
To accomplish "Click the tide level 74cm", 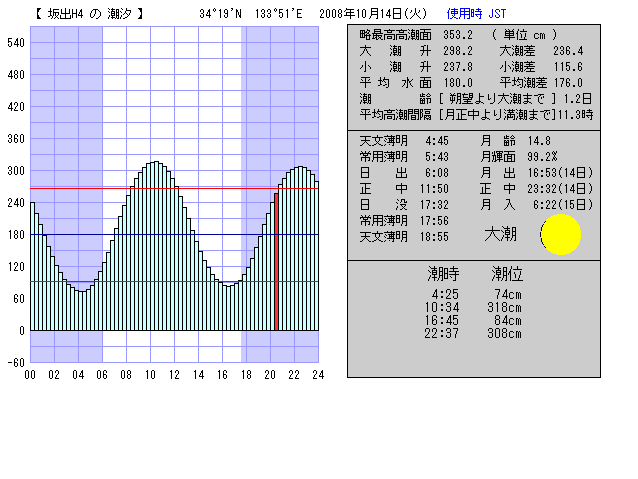I will [x=508, y=294].
